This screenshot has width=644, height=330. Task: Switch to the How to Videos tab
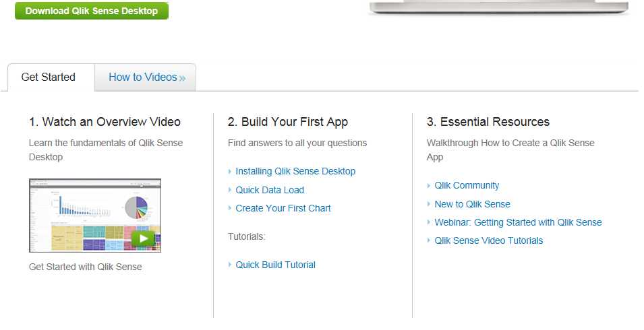(x=146, y=77)
